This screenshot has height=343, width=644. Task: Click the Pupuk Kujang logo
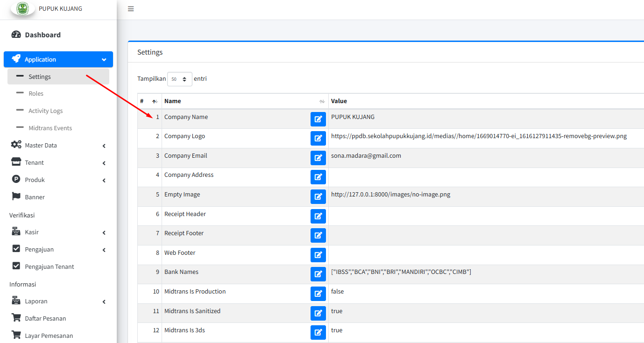(x=22, y=8)
